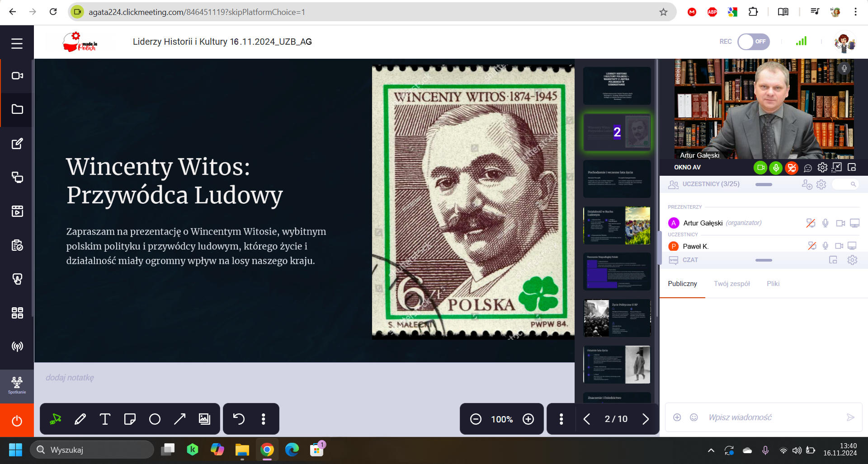
Task: Open the call-to-action sidebar icon
Action: click(17, 279)
